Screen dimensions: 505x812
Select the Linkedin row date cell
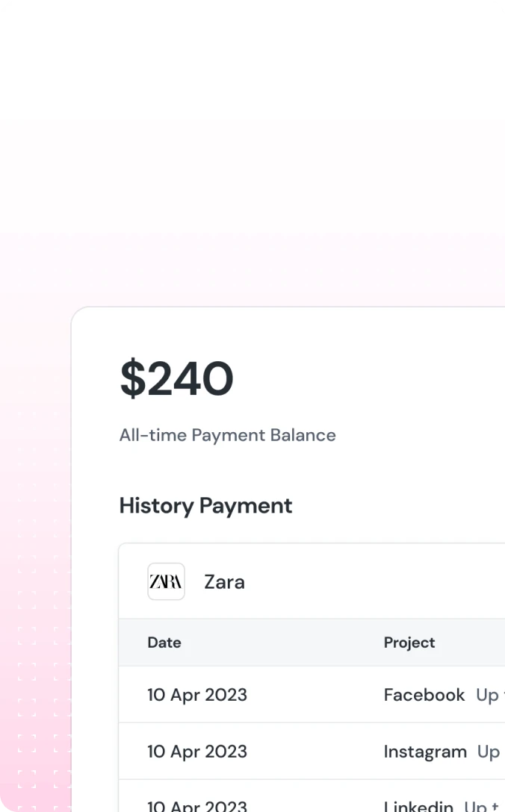pos(197,806)
